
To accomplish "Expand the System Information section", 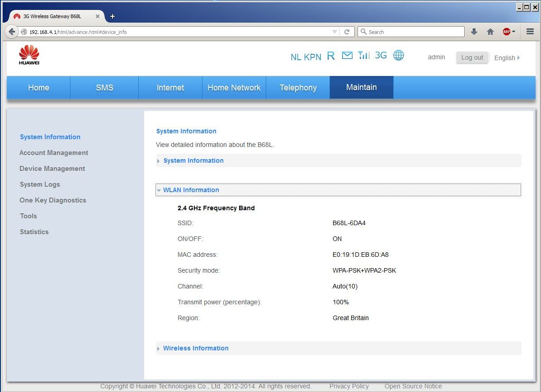I will (338, 161).
